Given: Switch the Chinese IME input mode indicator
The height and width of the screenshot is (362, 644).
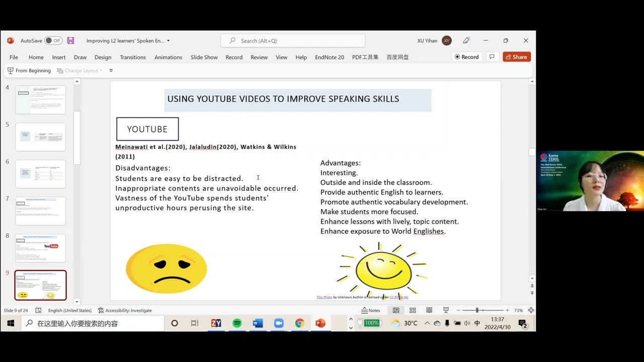Looking at the screenshot, I should pyautogui.click(x=477, y=323).
